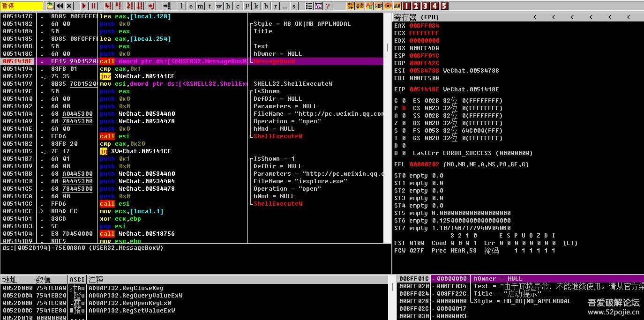
Task: Click the disassembly pane vertical scrollbar thumb
Action: coord(387,48)
